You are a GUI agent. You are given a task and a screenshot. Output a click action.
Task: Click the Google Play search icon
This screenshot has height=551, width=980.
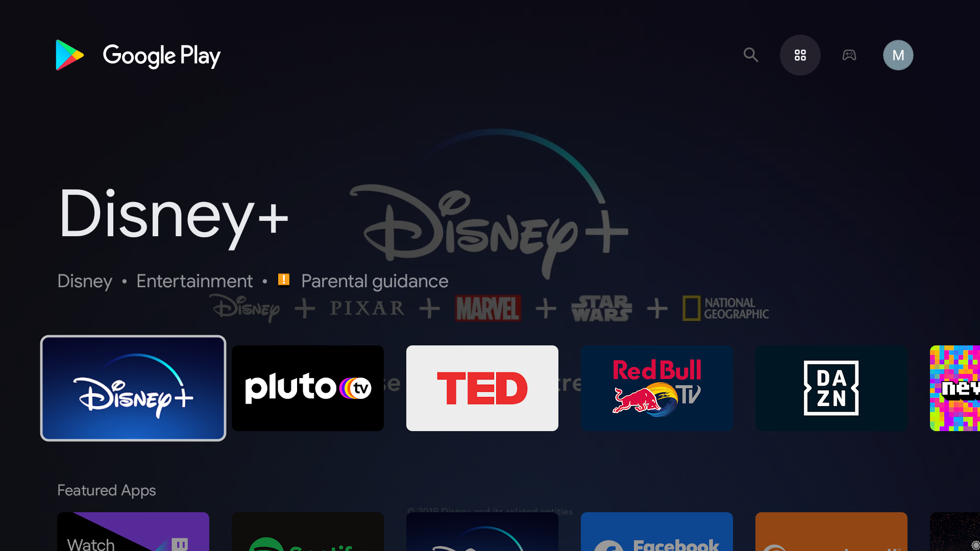pos(751,55)
